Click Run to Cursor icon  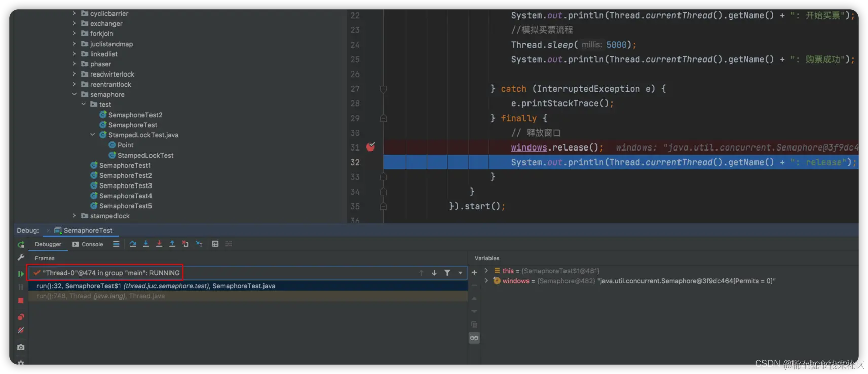pos(199,244)
